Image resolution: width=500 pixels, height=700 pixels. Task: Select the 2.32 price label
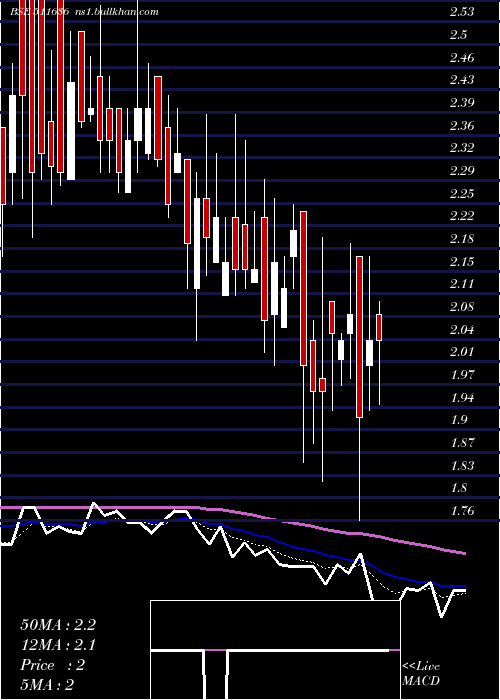(x=462, y=148)
